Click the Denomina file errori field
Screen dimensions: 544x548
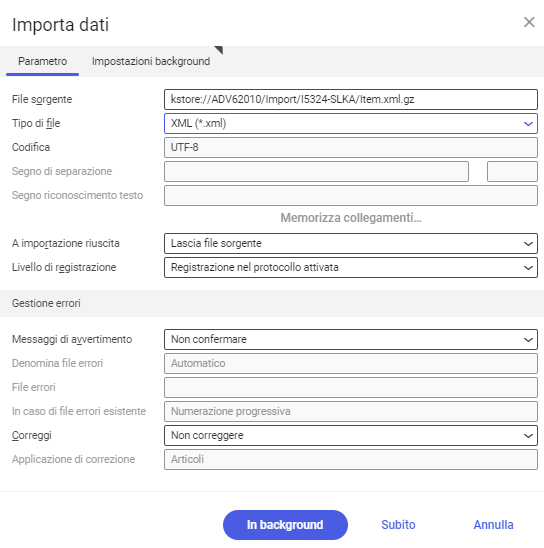(351, 363)
